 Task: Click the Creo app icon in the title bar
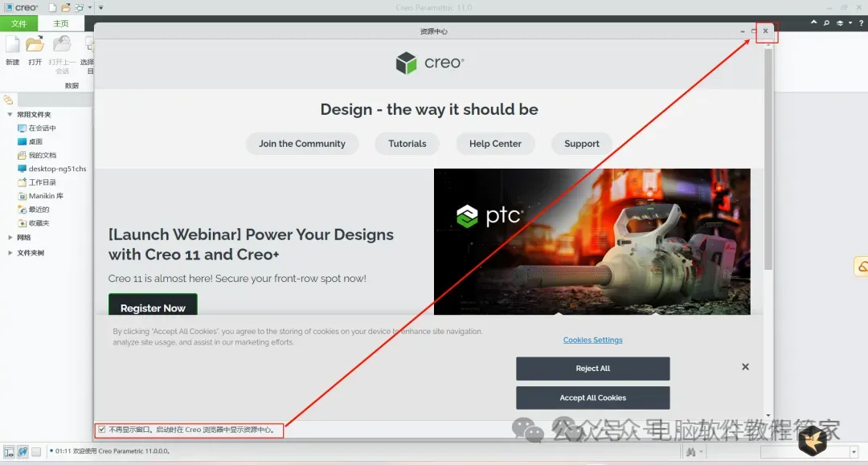(8, 7)
